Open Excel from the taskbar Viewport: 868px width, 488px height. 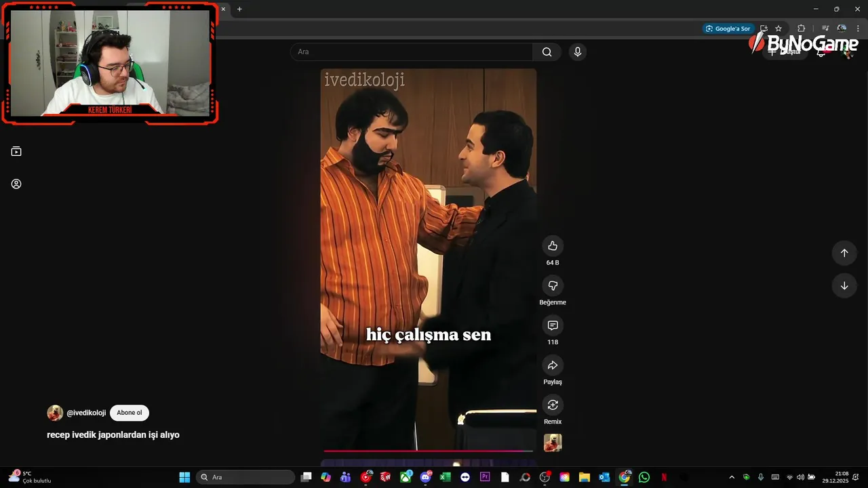coord(446,477)
